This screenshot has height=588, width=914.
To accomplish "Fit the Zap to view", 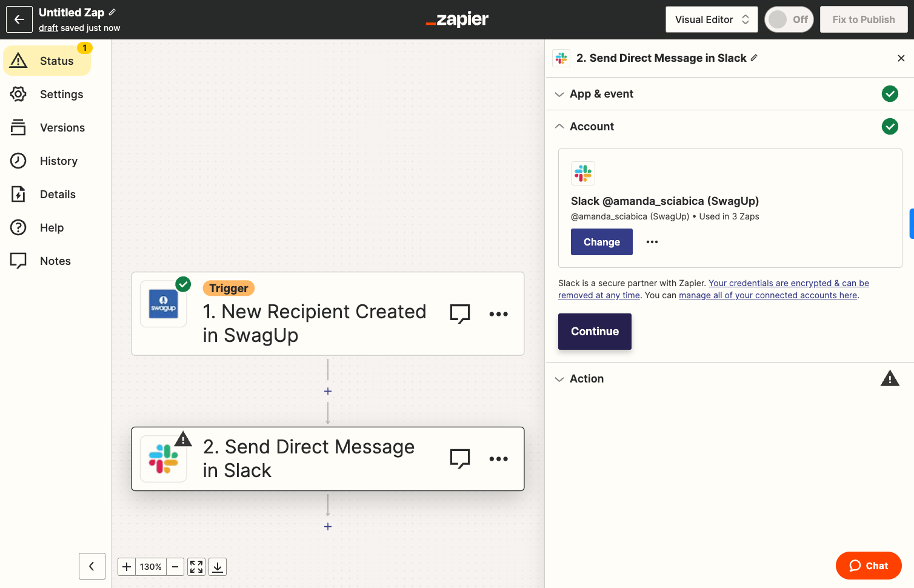I will [x=196, y=567].
